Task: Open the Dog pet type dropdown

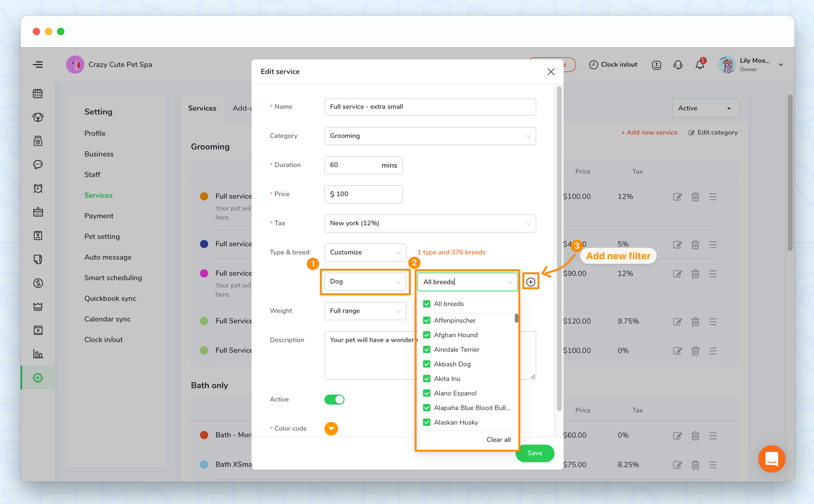Action: pyautogui.click(x=365, y=281)
